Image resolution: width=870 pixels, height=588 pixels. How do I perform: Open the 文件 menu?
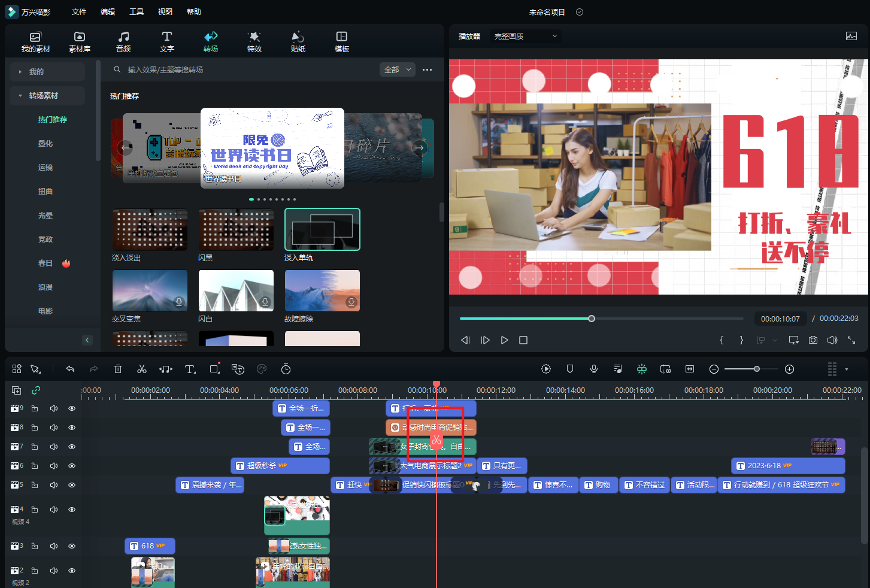click(79, 12)
